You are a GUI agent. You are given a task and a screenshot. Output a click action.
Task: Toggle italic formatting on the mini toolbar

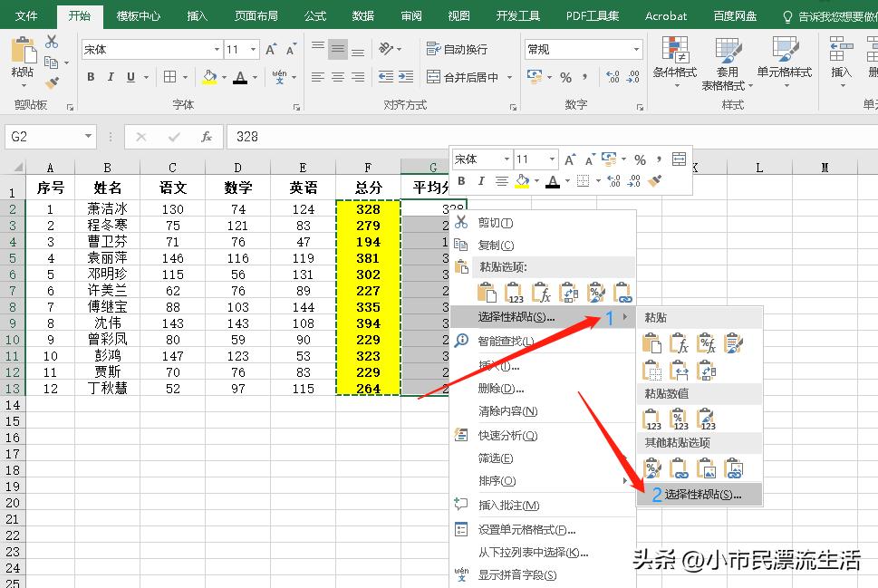481,180
